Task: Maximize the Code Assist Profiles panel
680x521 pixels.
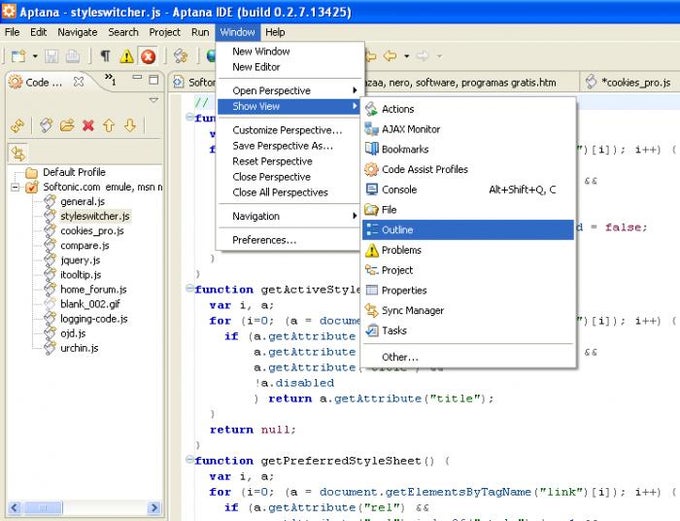Action: click(154, 79)
